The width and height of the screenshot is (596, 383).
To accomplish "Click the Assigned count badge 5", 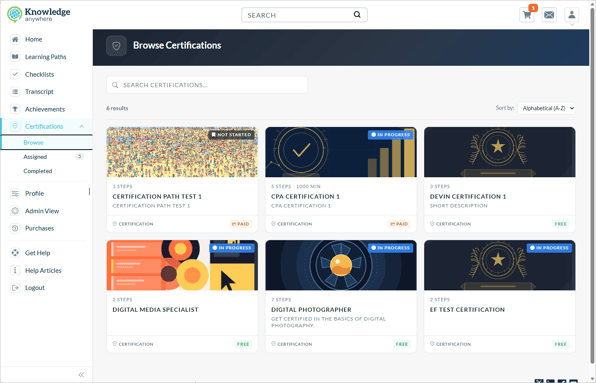I will point(79,156).
